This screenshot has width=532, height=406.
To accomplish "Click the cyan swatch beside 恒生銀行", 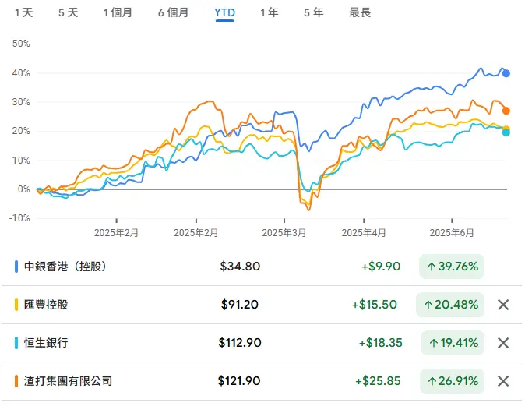I will click(16, 343).
